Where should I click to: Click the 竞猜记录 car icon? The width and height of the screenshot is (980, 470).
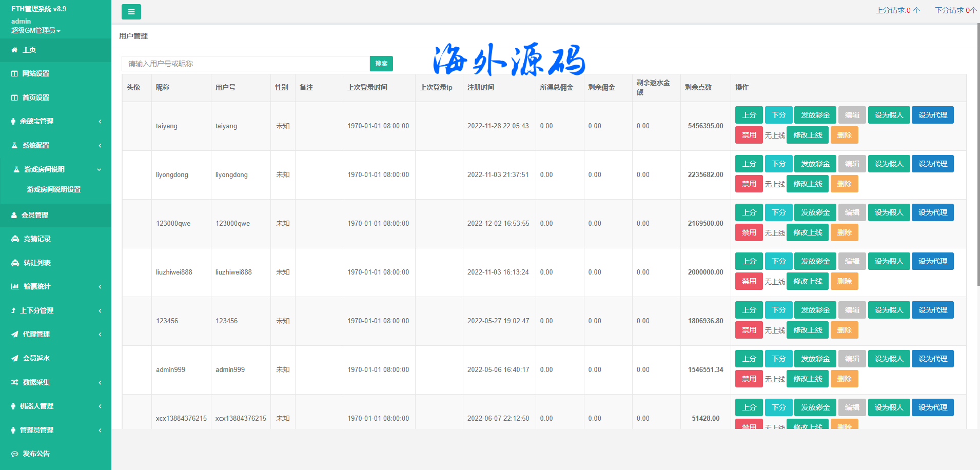click(x=15, y=239)
